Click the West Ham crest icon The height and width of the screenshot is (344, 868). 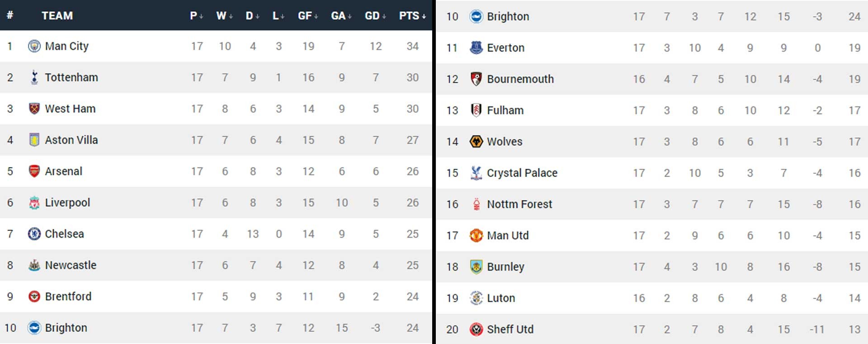click(x=34, y=109)
